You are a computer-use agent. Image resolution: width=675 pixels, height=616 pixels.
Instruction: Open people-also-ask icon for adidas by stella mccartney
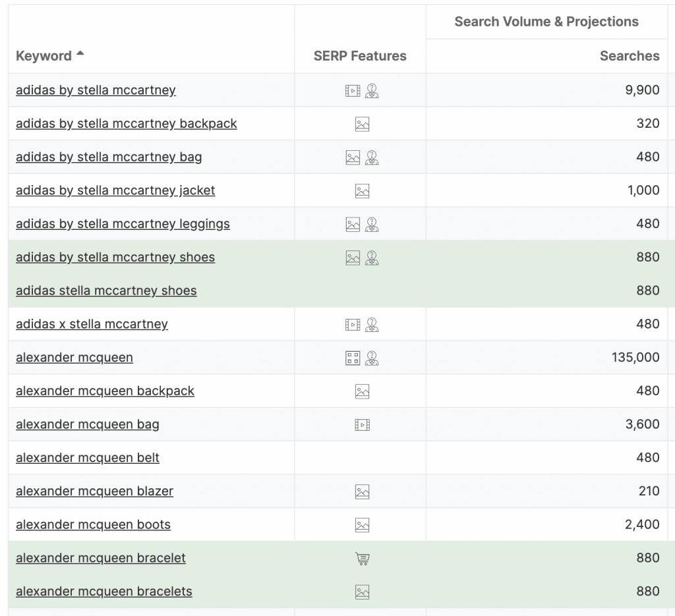pos(372,91)
